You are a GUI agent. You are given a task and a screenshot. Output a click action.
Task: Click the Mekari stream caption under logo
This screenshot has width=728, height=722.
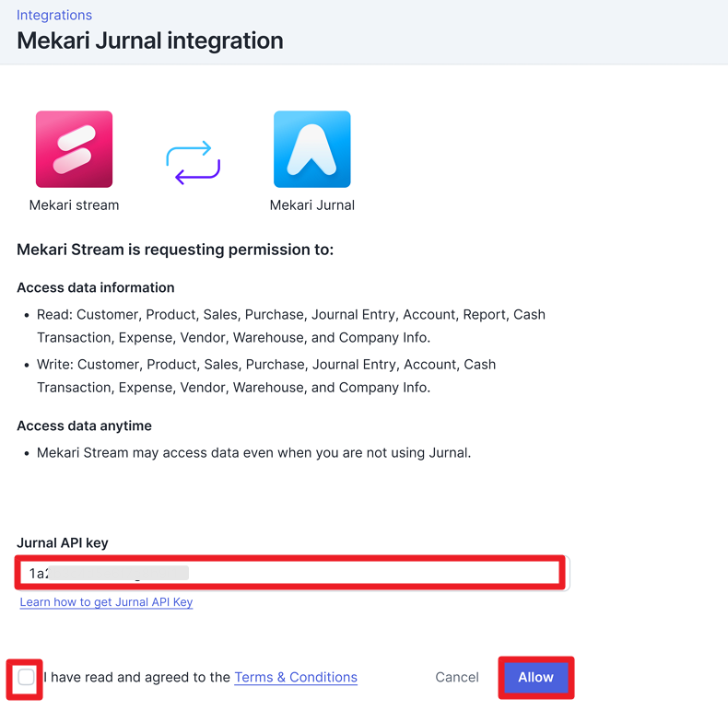(x=75, y=205)
